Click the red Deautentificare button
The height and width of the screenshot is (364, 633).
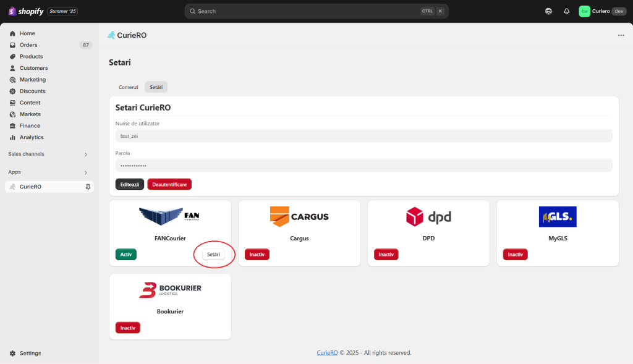click(169, 184)
